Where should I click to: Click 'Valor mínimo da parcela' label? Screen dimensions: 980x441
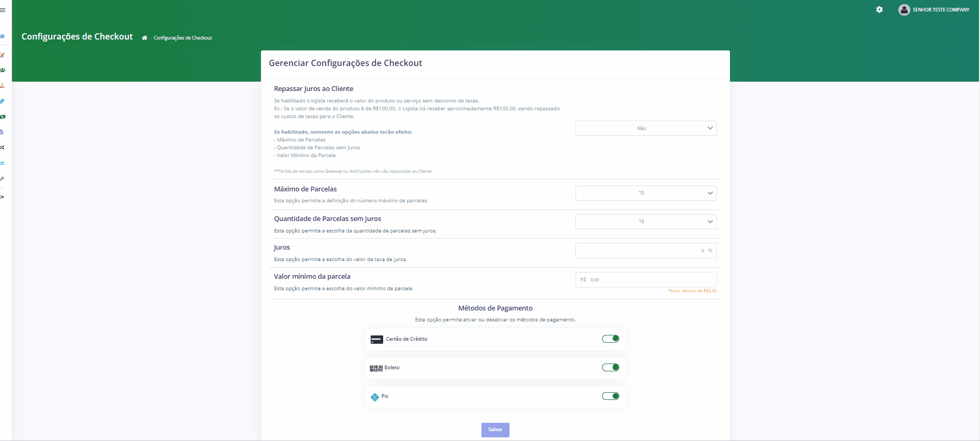coord(312,277)
